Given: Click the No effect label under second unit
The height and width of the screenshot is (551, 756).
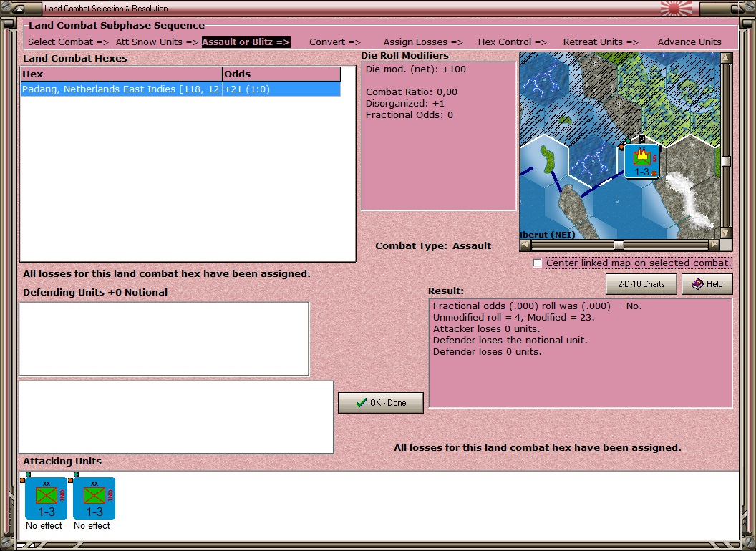Looking at the screenshot, I should click(x=92, y=525).
